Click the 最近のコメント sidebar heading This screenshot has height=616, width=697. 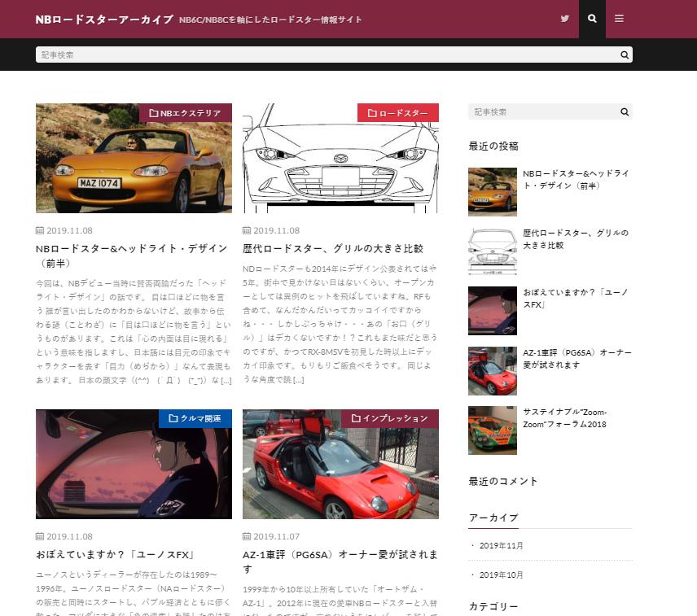(503, 482)
